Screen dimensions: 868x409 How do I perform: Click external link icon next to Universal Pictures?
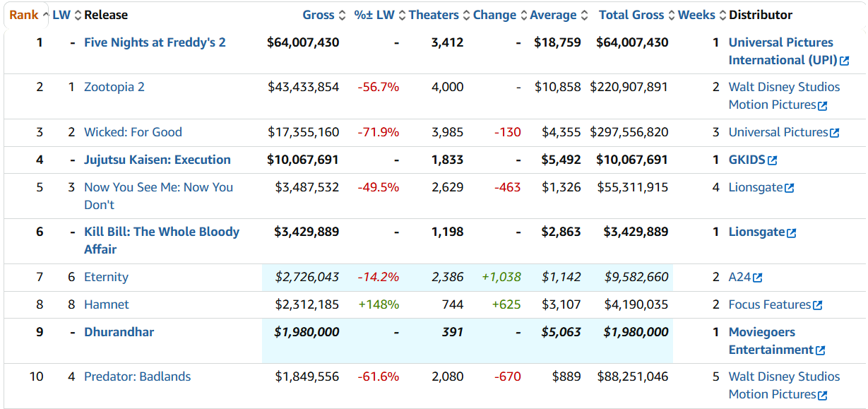835,133
